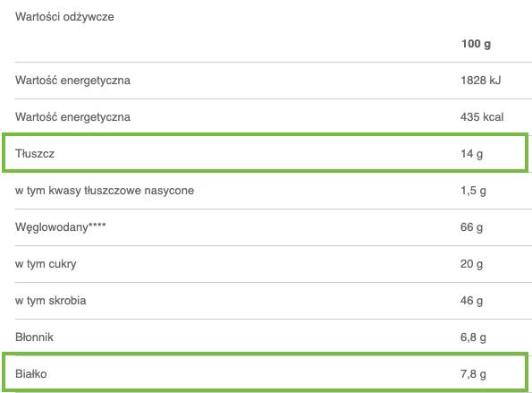Click the Wartości odżywcze heading
Screen dimensions: 532x393
coord(64,17)
